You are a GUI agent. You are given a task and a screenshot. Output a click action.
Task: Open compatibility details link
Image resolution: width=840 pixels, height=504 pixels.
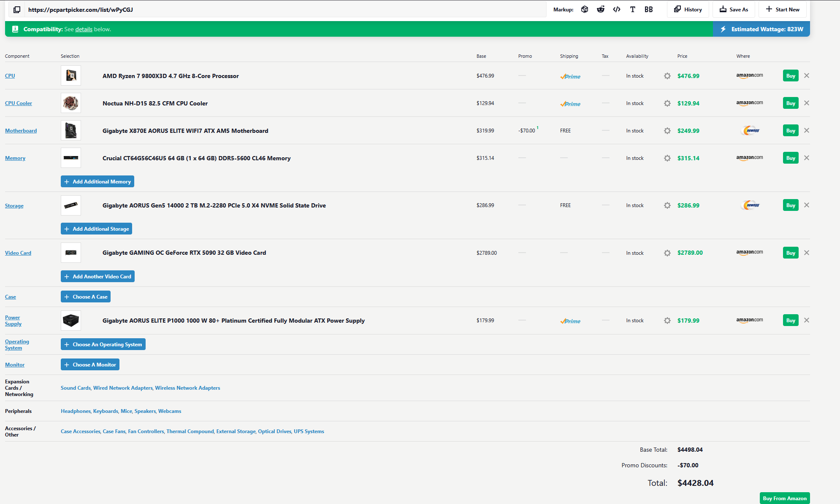pyautogui.click(x=84, y=29)
